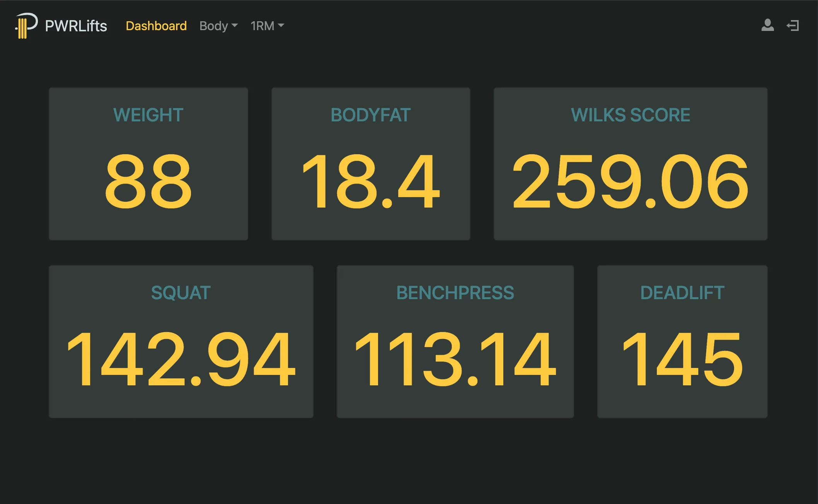Select the benchpress value 113.14
Image resolution: width=818 pixels, height=504 pixels.
point(455,359)
